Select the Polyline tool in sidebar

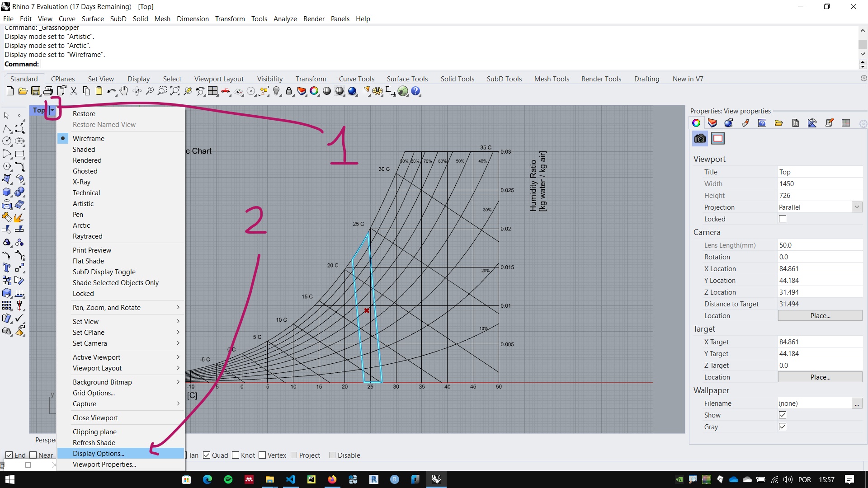pyautogui.click(x=7, y=129)
